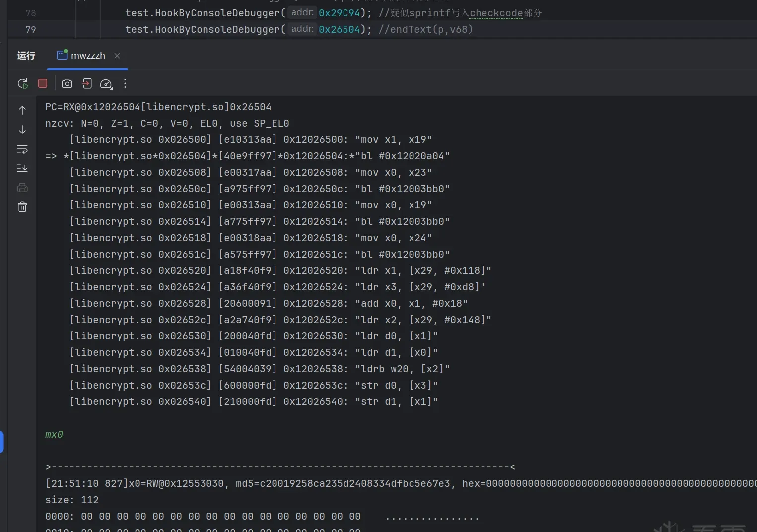Click the PC=RX@0x12026504 console line

click(x=158, y=107)
